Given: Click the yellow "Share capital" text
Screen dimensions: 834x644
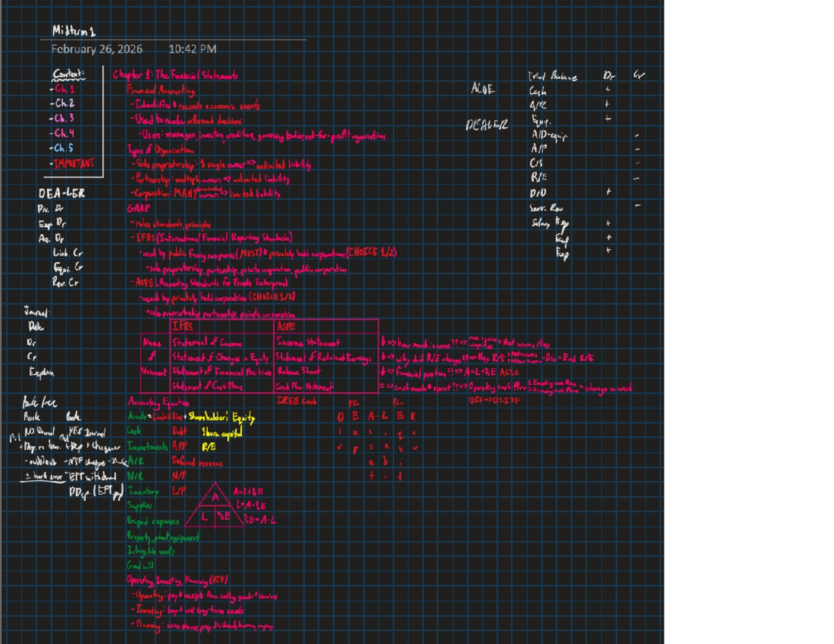Looking at the screenshot, I should coord(221,433).
